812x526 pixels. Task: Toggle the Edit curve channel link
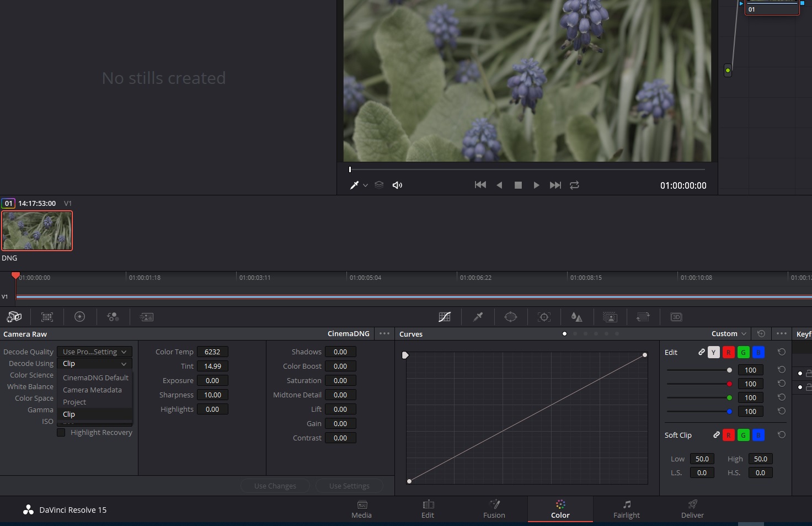pos(701,352)
